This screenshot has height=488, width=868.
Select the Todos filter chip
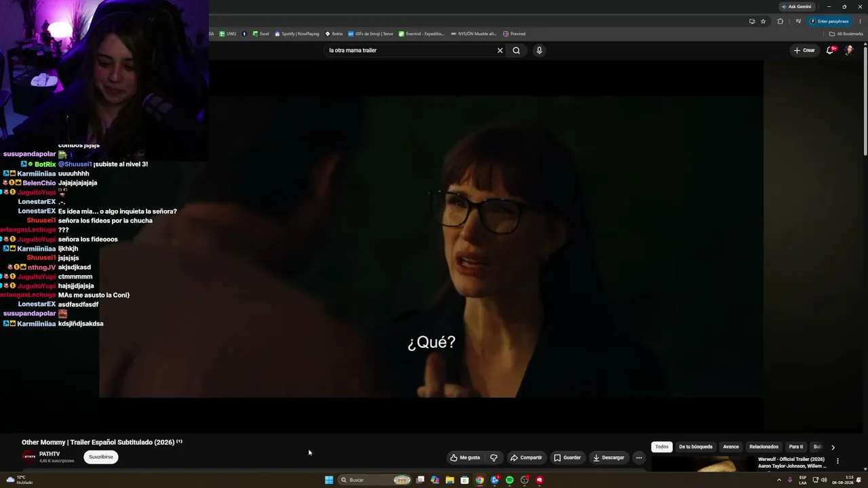tap(662, 447)
